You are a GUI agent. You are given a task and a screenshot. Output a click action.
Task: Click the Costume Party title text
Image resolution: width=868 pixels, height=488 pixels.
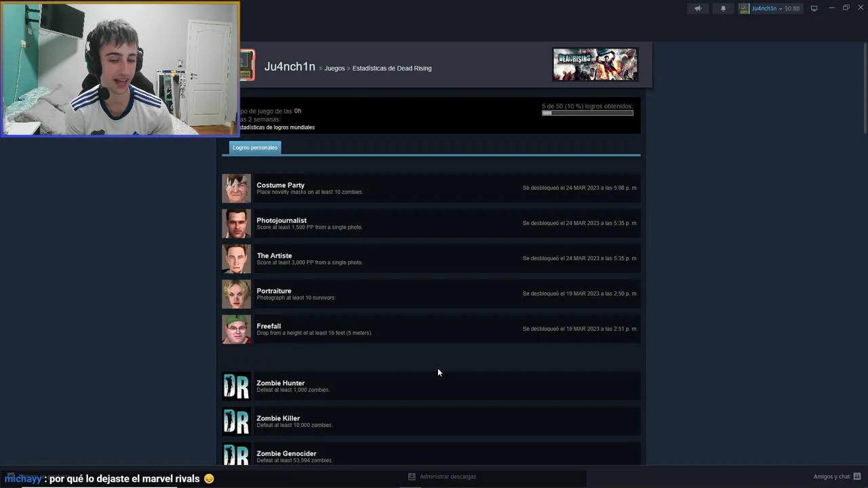click(x=280, y=185)
